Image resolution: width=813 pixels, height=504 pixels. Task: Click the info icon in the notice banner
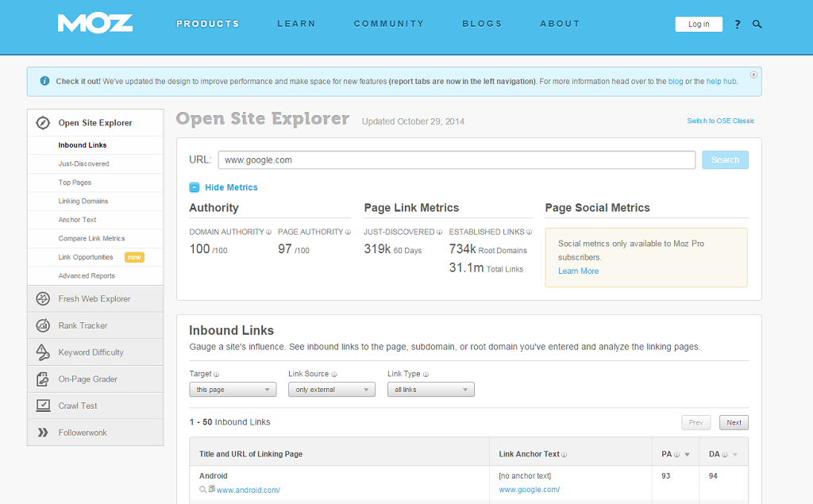point(45,81)
